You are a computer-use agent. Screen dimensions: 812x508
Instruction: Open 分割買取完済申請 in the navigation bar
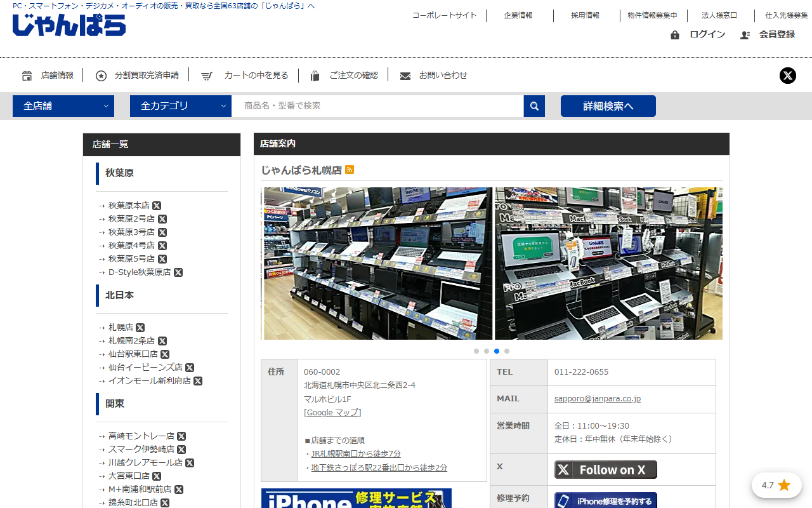pos(147,75)
